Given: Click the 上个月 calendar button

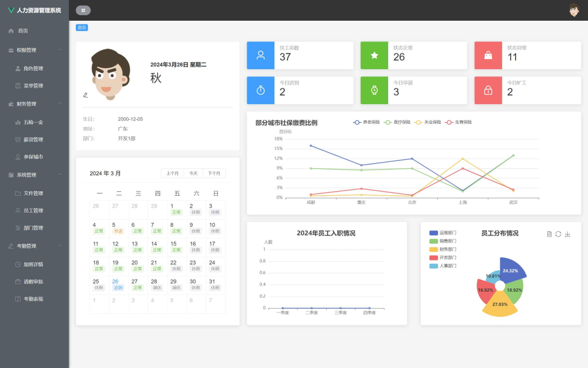Looking at the screenshot, I should click(x=172, y=173).
